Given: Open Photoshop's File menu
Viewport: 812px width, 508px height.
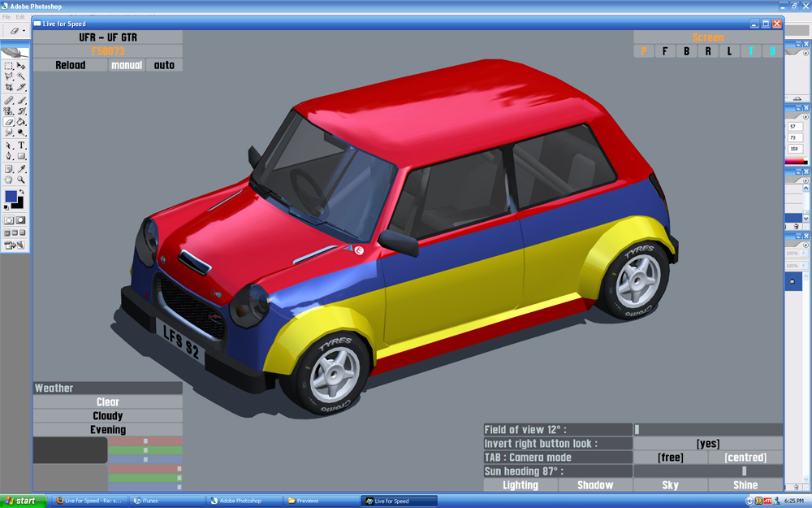Looking at the screenshot, I should coord(6,17).
